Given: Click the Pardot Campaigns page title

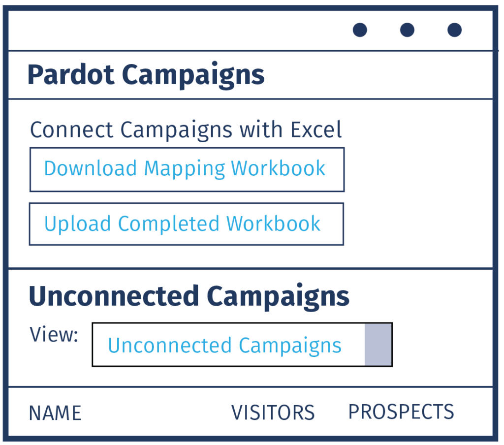Looking at the screenshot, I should coord(146,75).
